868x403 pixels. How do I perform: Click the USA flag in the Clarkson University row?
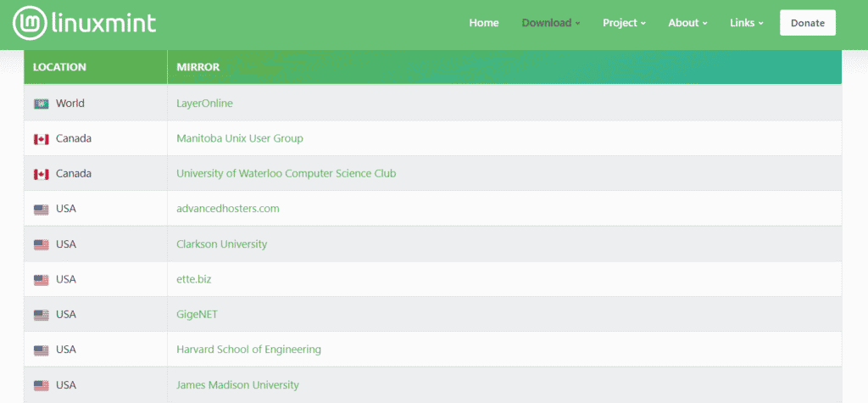(x=41, y=244)
